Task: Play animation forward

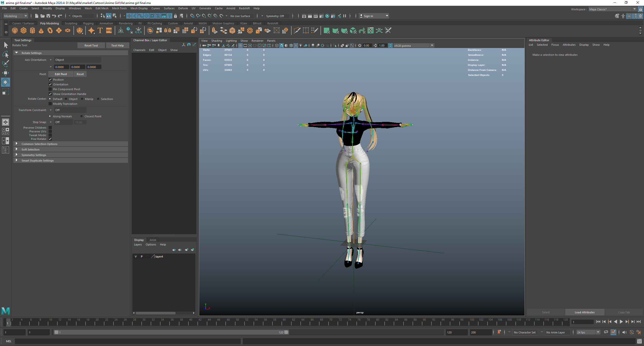Action: pyautogui.click(x=621, y=322)
